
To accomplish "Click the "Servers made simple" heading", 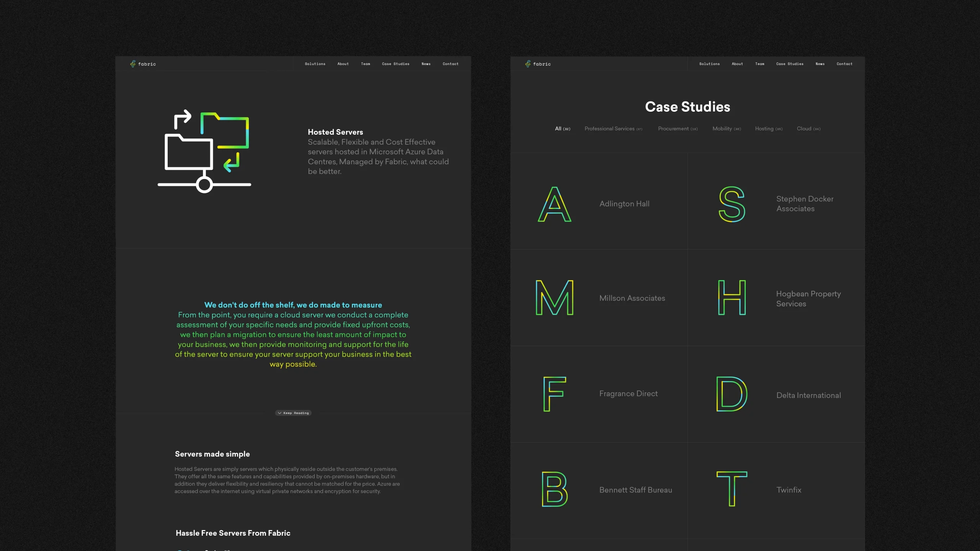I will point(212,454).
